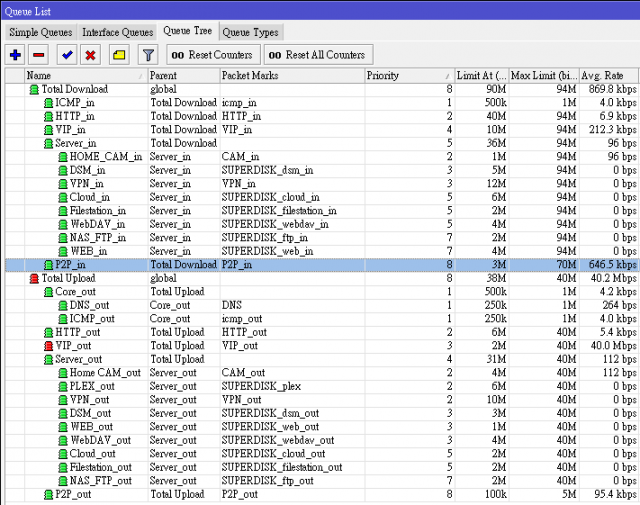Image resolution: width=640 pixels, height=505 pixels.
Task: Select the NAS_FTP_in queue name
Action: pos(98,238)
